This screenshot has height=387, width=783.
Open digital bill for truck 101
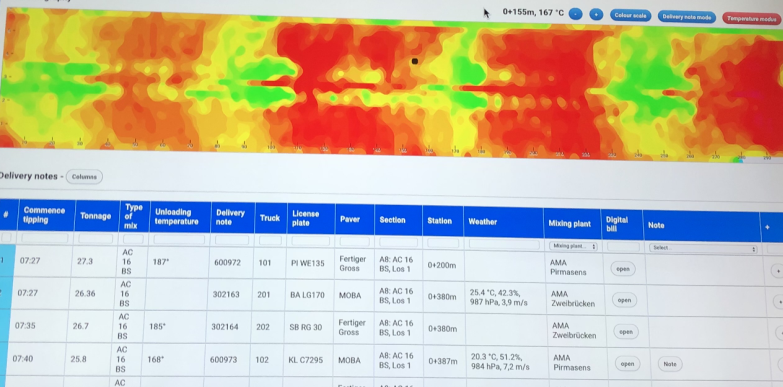[623, 269]
